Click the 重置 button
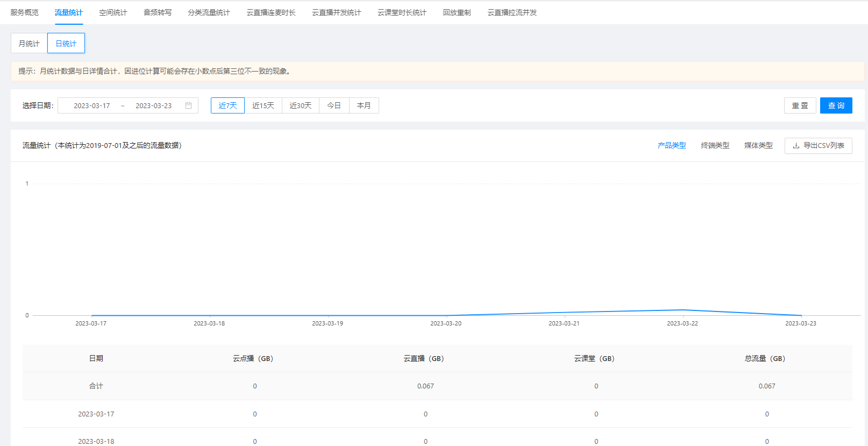The width and height of the screenshot is (868, 446). click(x=800, y=105)
